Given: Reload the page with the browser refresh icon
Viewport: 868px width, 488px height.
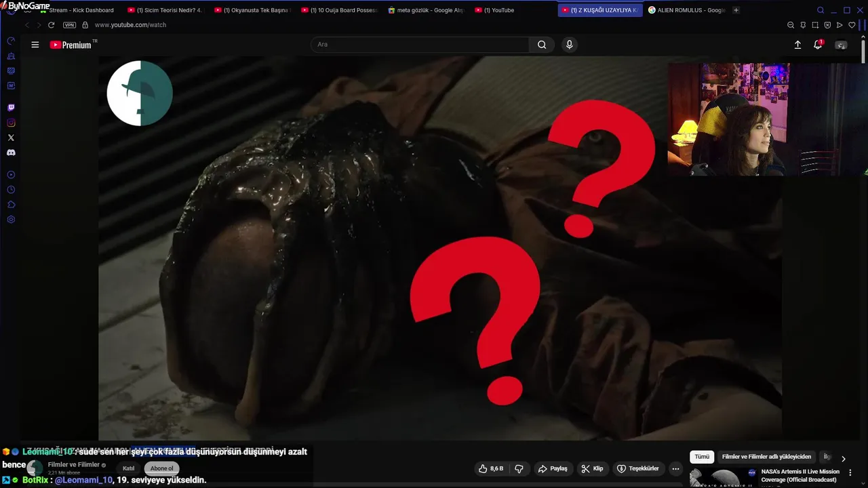Looking at the screenshot, I should click(51, 25).
